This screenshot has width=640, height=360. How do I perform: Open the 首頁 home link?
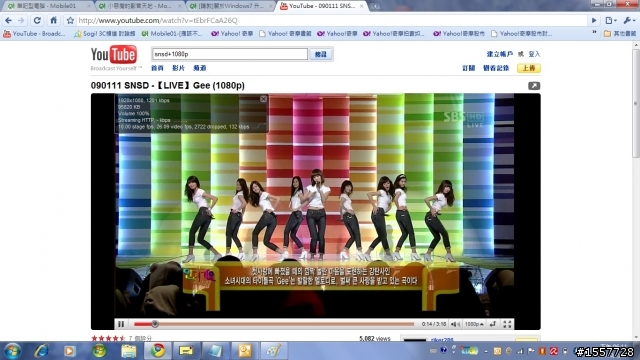(157, 68)
